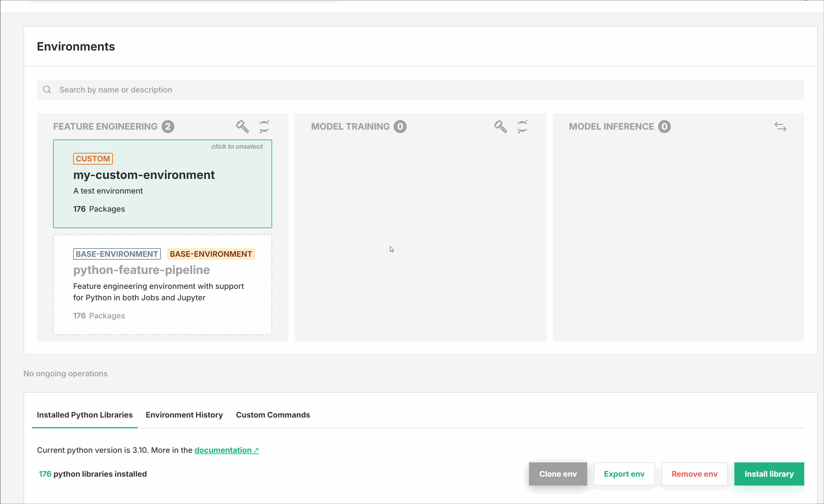Viewport: 824px width, 504px height.
Task: Open the Environment History tab
Action: coord(184,415)
